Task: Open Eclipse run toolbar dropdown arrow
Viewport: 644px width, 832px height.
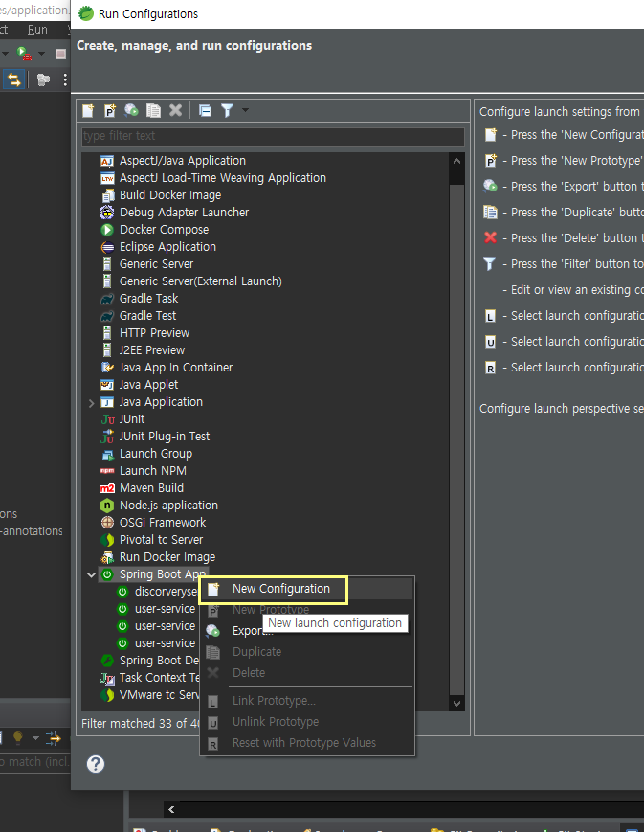Action: pyautogui.click(x=41, y=53)
